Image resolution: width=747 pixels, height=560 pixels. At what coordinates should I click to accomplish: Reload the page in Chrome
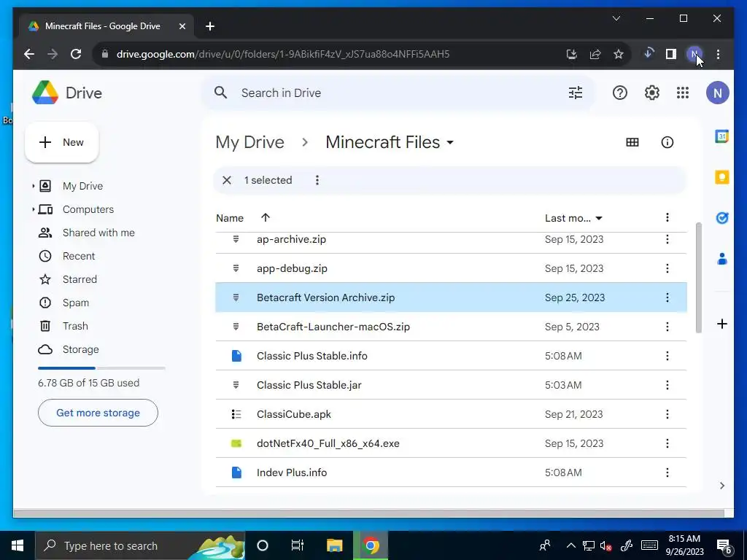pyautogui.click(x=76, y=54)
